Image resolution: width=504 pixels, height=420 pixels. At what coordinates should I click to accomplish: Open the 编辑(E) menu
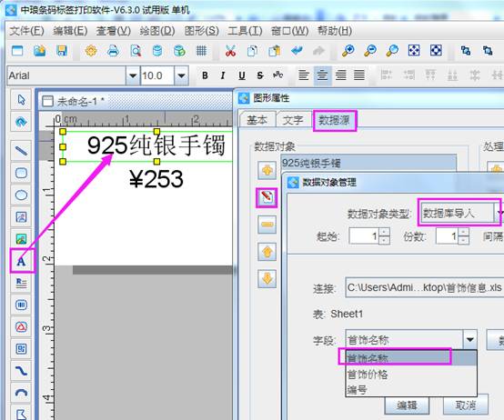70,31
